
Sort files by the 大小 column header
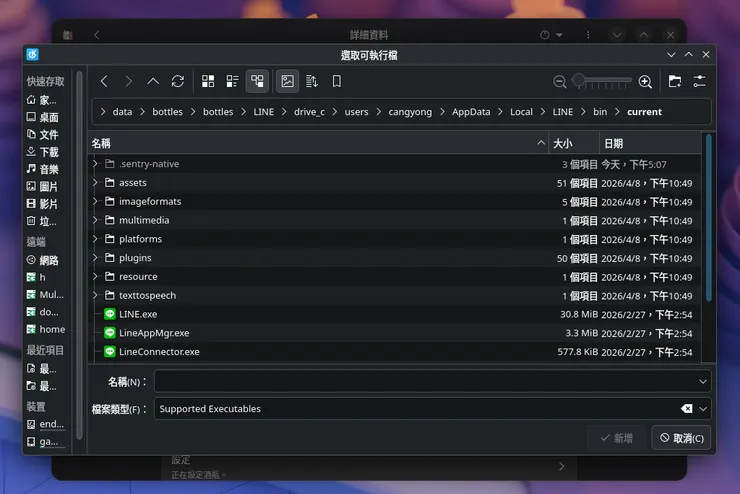pyautogui.click(x=574, y=143)
